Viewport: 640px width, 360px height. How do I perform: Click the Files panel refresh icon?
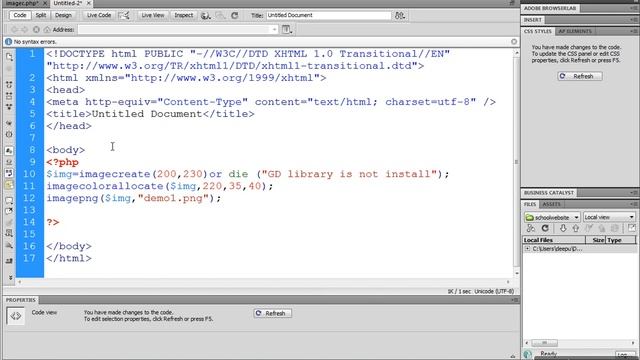tap(545, 229)
